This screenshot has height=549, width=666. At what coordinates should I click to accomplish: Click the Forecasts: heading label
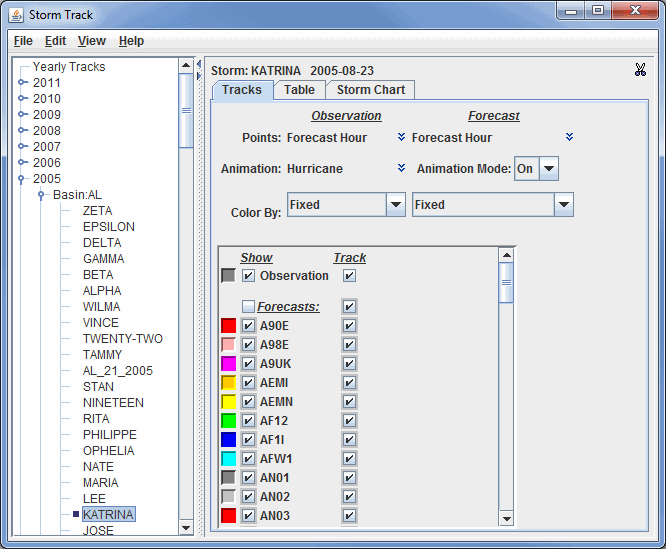[x=288, y=307]
